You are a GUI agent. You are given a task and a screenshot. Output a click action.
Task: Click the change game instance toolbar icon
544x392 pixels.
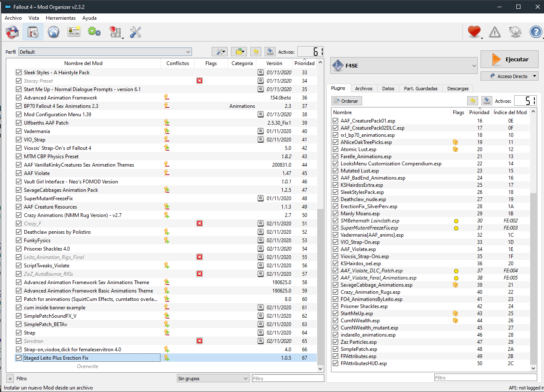(x=12, y=32)
